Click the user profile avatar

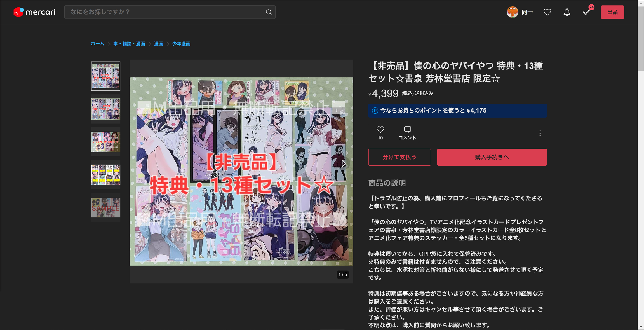point(513,12)
